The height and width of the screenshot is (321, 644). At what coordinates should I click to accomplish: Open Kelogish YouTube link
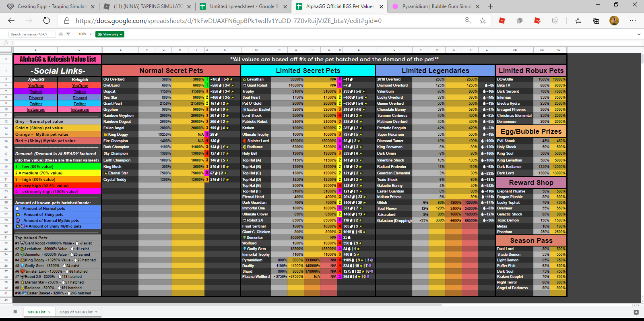(80, 85)
